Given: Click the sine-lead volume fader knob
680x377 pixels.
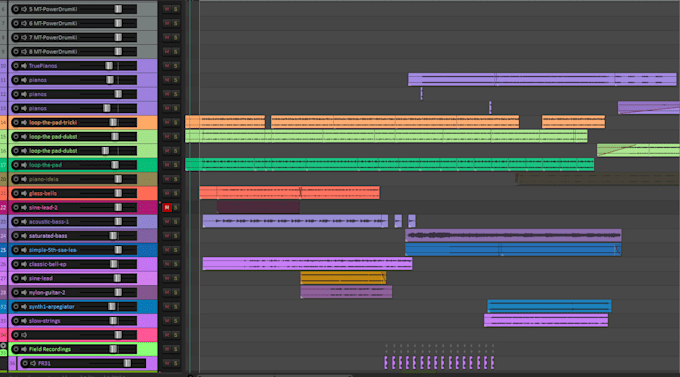Looking at the screenshot, I should point(117,279).
